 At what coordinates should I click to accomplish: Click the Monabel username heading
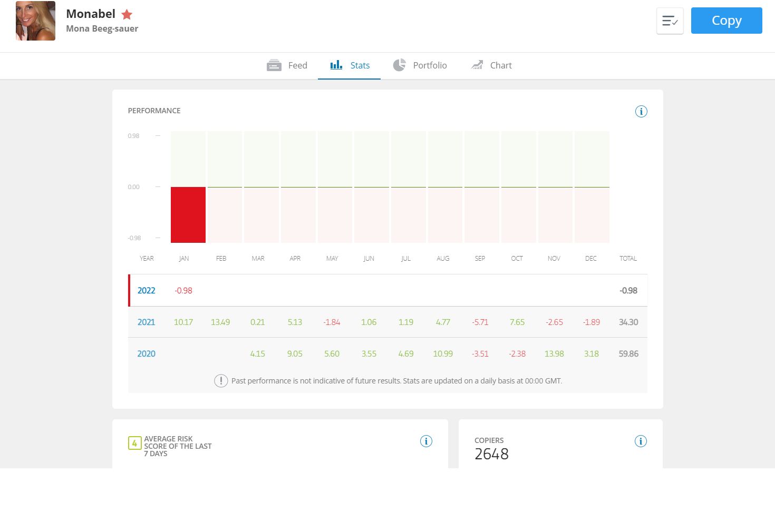91,14
